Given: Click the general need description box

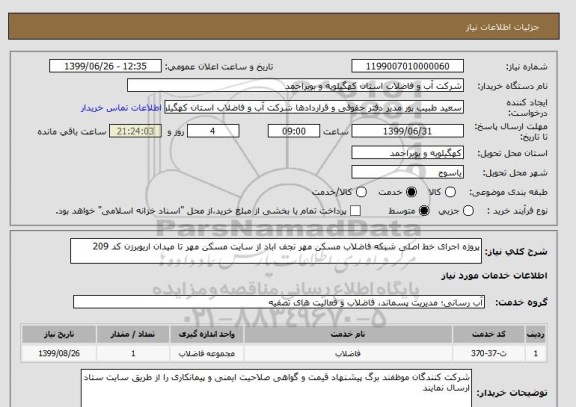Looking at the screenshot, I should point(276,251).
